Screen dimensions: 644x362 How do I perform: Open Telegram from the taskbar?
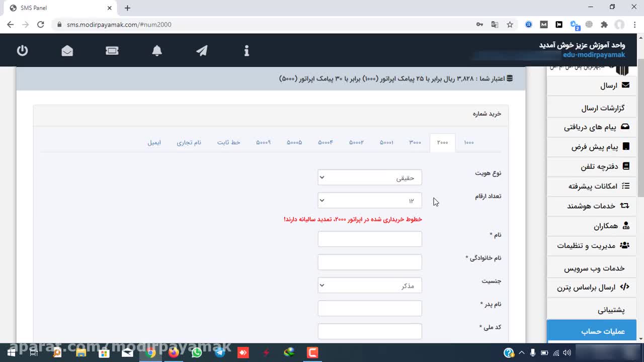(220, 352)
